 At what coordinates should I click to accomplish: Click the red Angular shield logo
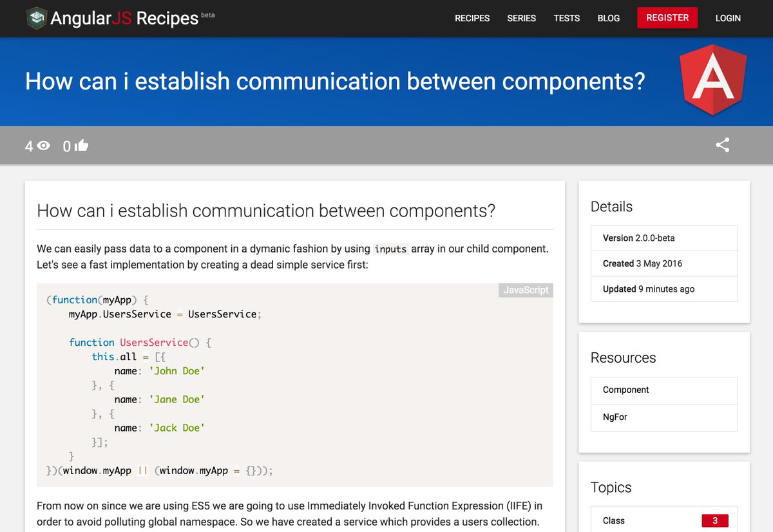(713, 81)
